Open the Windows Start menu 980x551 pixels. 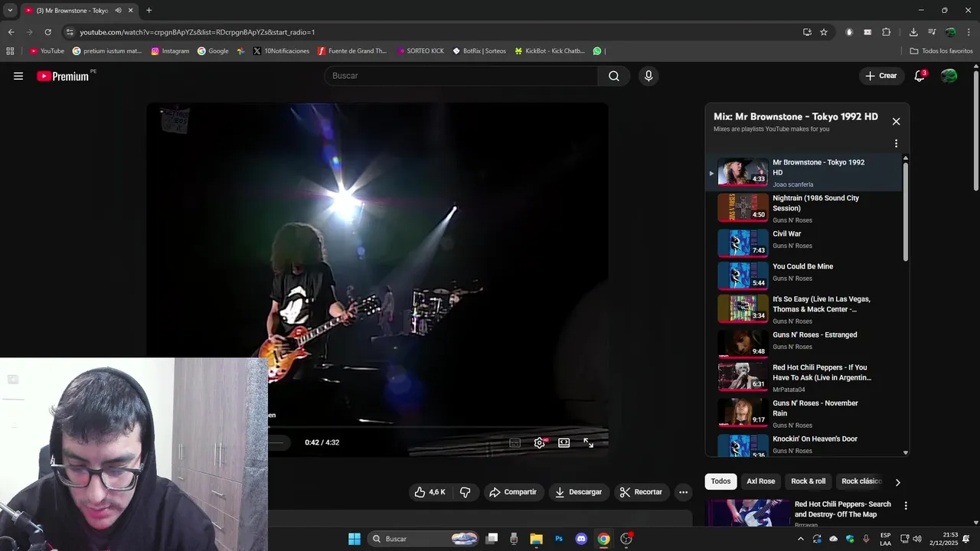tap(354, 539)
